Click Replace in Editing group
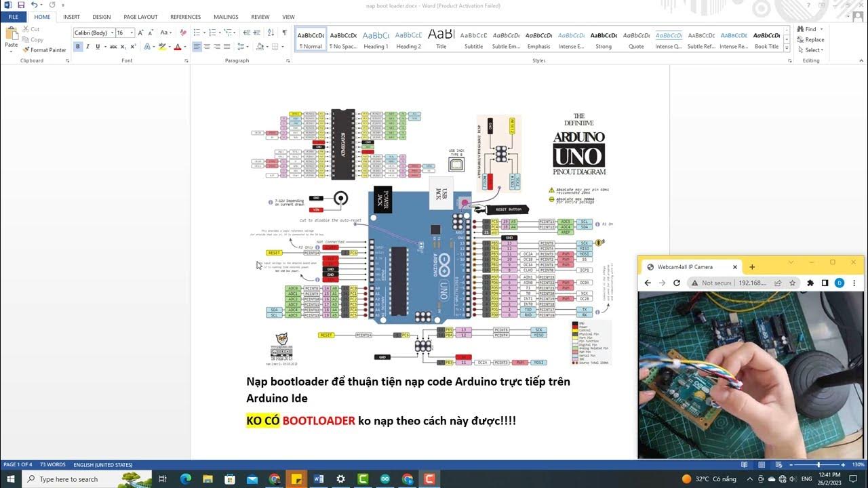Screen dimensions: 868x488 pyautogui.click(x=810, y=39)
